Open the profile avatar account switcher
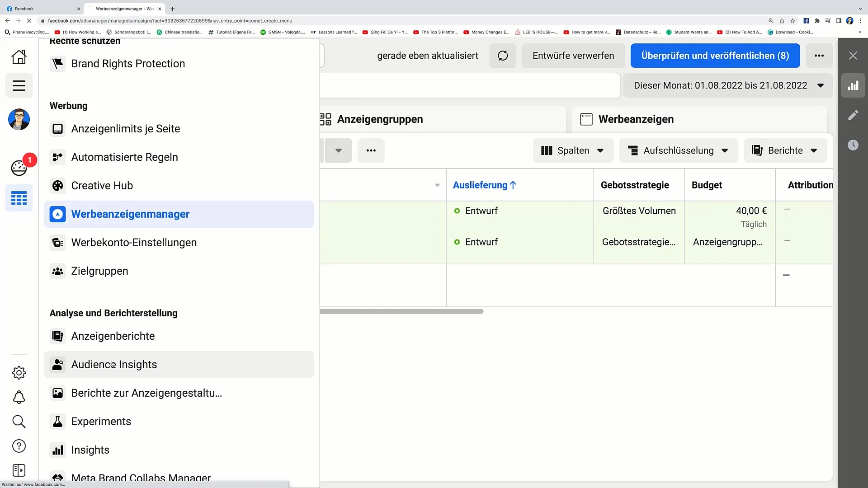Screen dimensions: 868x488 (19, 119)
